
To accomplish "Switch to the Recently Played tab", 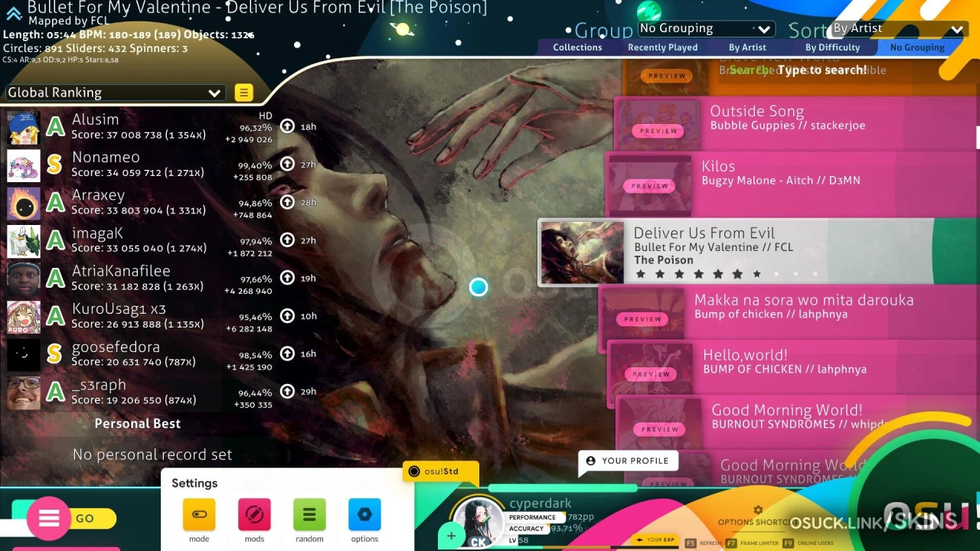I will tap(662, 47).
